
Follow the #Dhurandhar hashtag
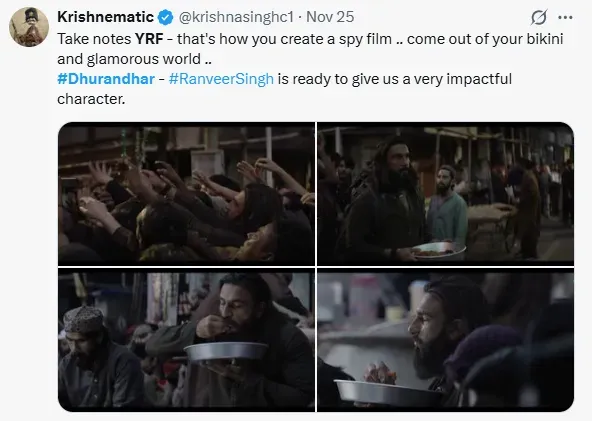(x=106, y=79)
